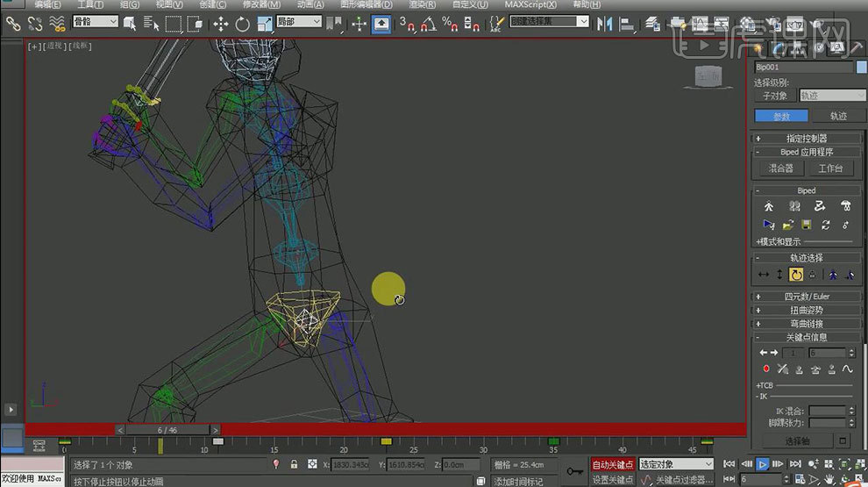Click the Bip001 object name field
The image size is (868, 487).
804,67
